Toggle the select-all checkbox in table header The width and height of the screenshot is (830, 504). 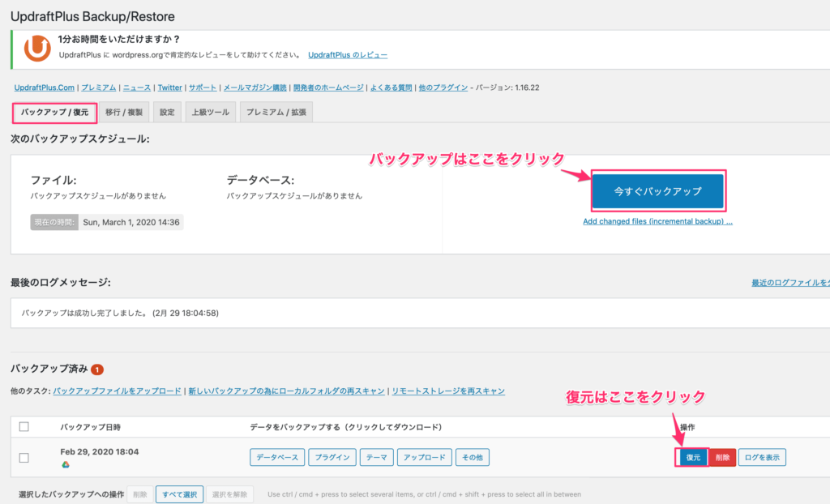coord(24,427)
